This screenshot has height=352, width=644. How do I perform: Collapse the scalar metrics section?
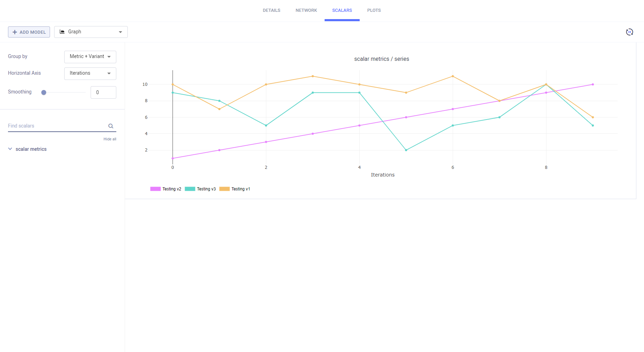point(9,149)
